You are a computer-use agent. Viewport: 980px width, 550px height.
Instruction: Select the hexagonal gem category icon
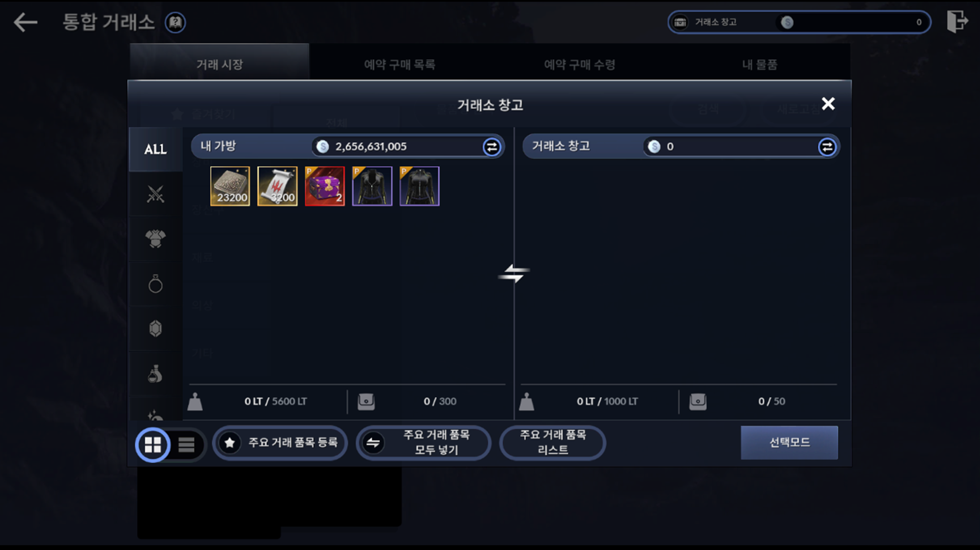[155, 329]
